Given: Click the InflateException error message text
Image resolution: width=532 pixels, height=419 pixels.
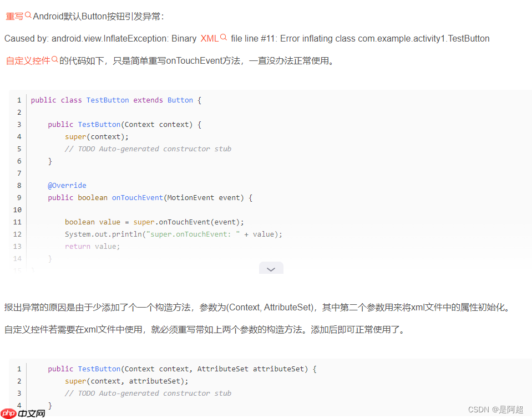Looking at the screenshot, I should 111,38.
